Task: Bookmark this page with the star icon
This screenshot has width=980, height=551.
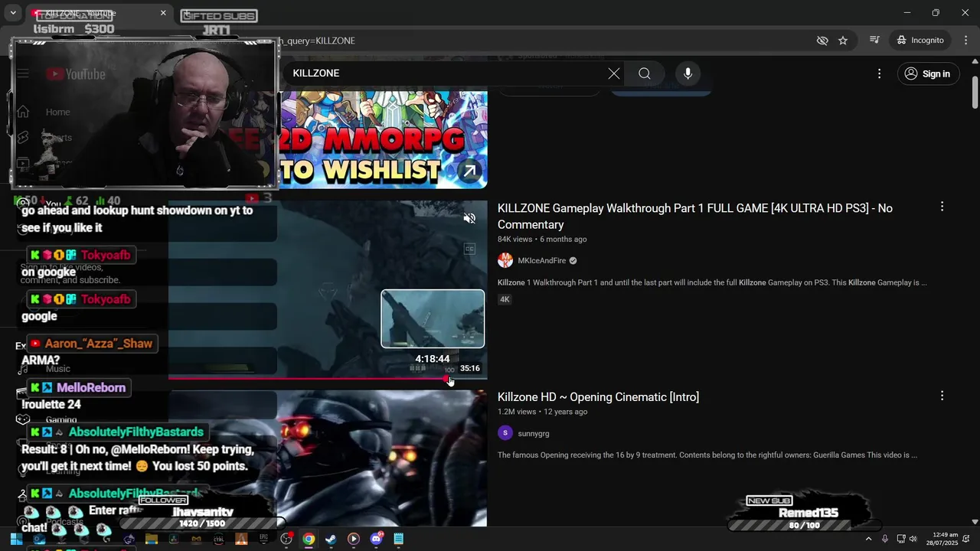Action: (843, 41)
